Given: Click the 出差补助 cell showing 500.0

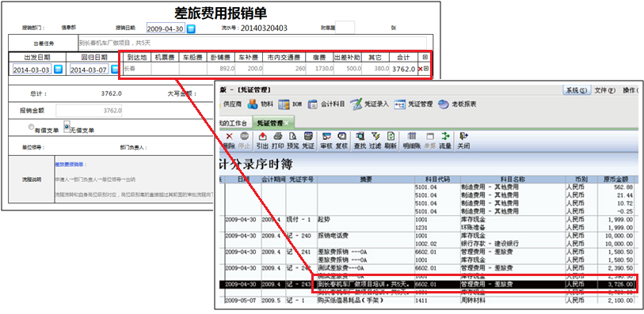Looking at the screenshot, I should pos(348,69).
